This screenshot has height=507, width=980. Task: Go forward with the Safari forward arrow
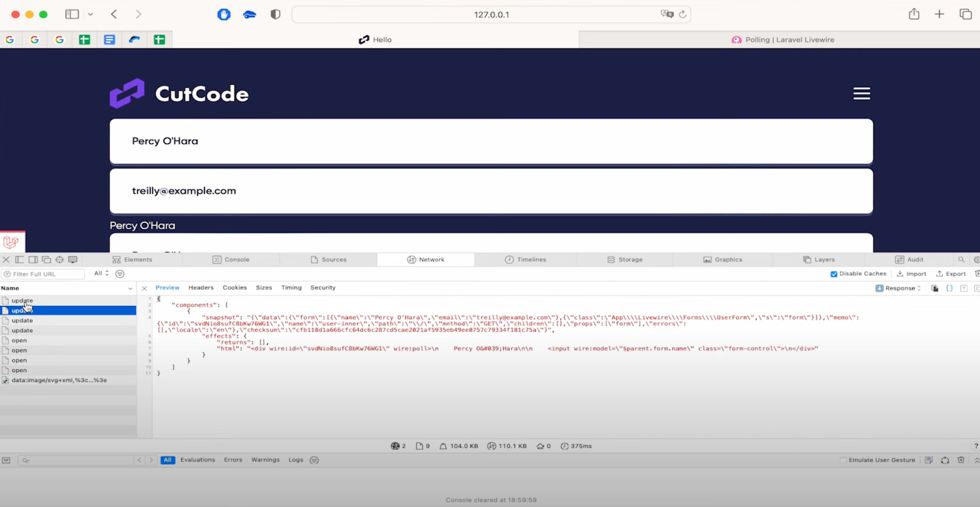pyautogui.click(x=138, y=14)
